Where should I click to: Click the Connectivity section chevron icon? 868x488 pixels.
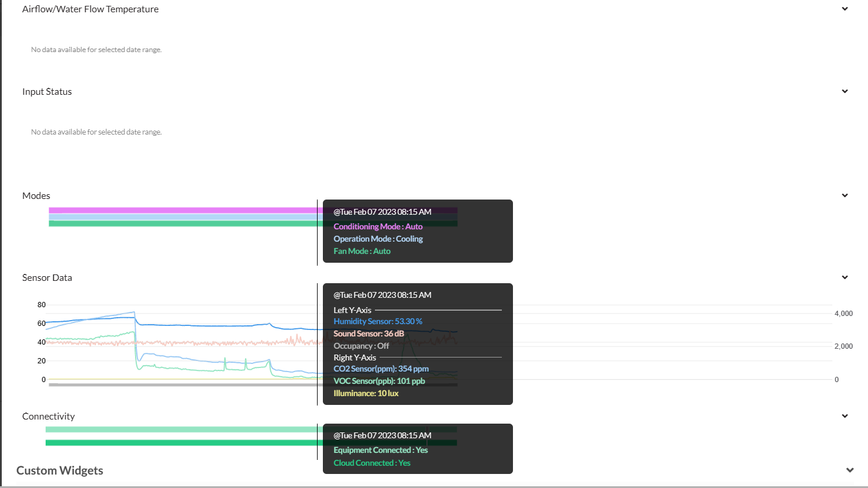(845, 416)
